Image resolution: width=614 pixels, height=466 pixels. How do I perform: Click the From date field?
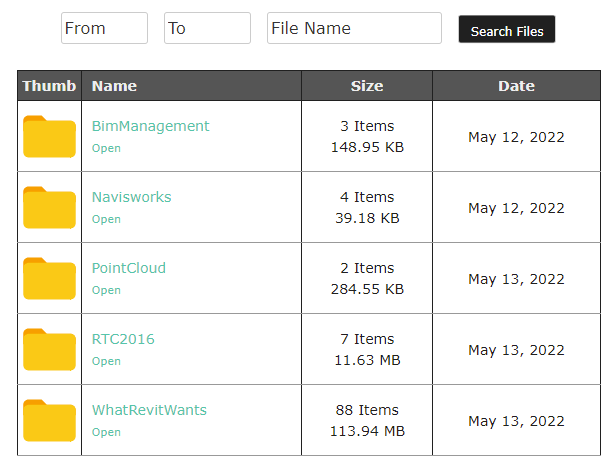click(105, 28)
